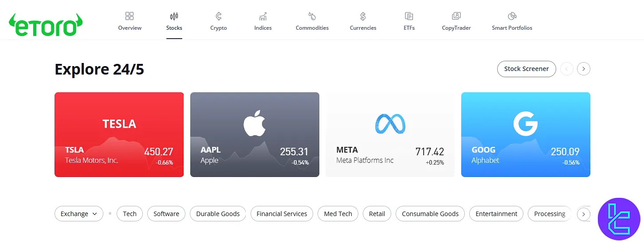This screenshot has width=644, height=244.
Task: Select the Crypto coin icon
Action: [218, 16]
